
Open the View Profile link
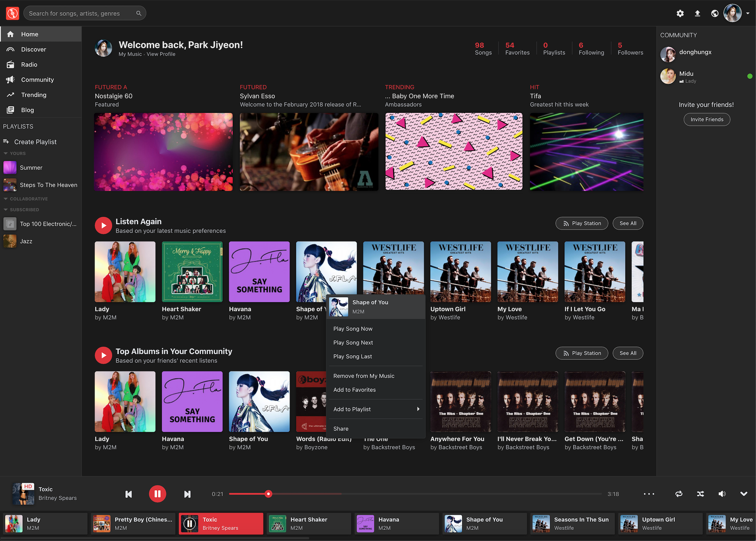point(161,54)
